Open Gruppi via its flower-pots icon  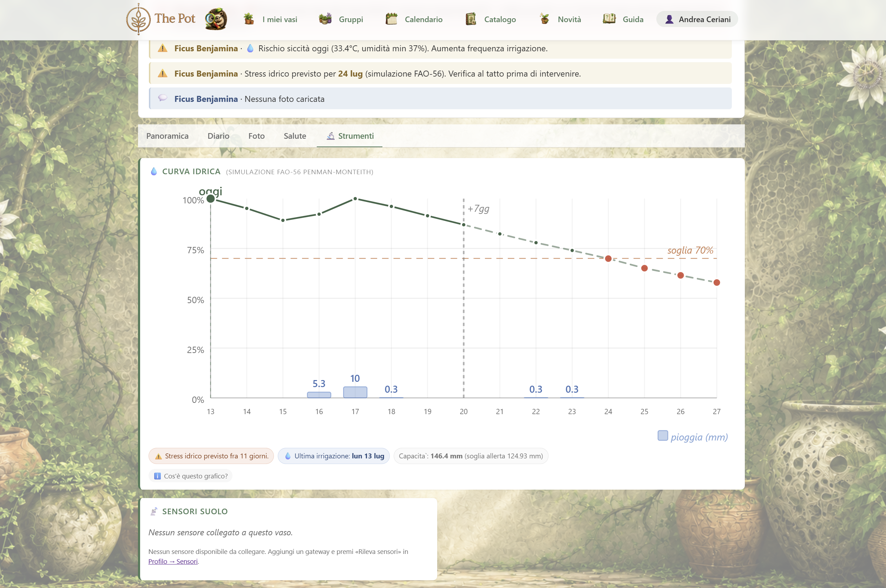325,19
